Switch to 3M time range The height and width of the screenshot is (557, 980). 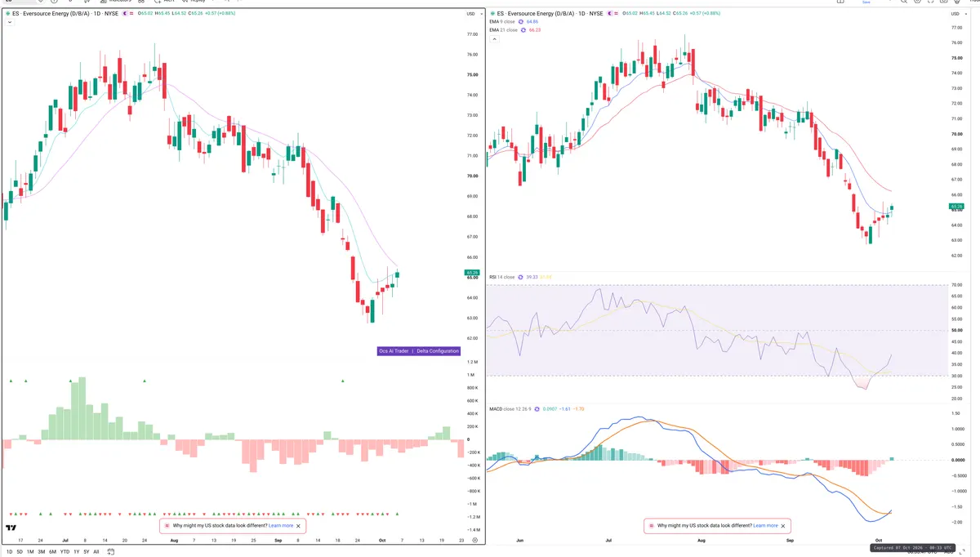coord(42,552)
